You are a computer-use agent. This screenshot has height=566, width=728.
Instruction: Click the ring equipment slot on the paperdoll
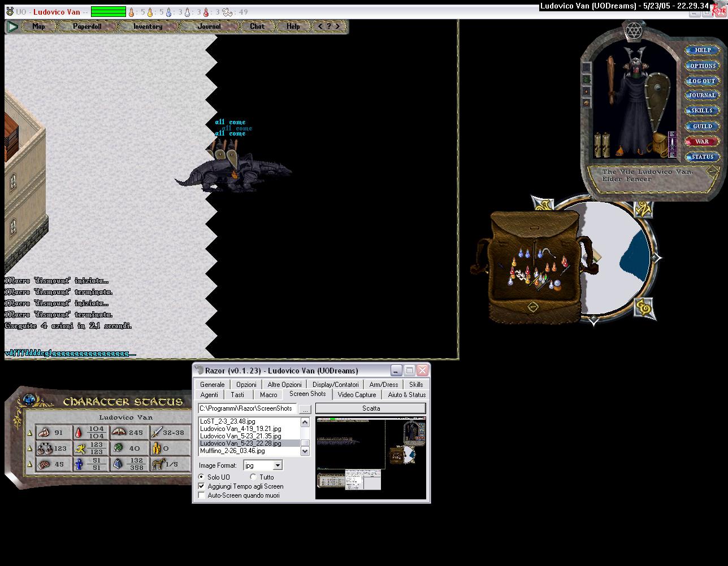point(586,91)
